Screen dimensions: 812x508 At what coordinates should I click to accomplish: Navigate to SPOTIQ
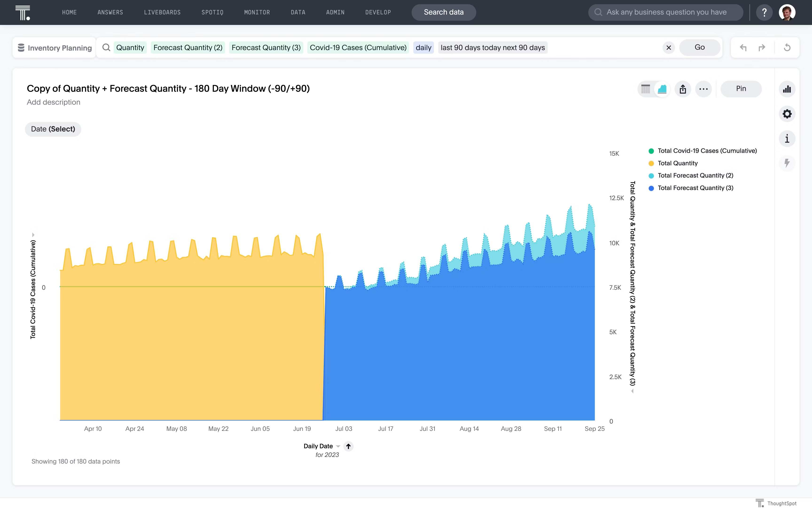pos(212,12)
